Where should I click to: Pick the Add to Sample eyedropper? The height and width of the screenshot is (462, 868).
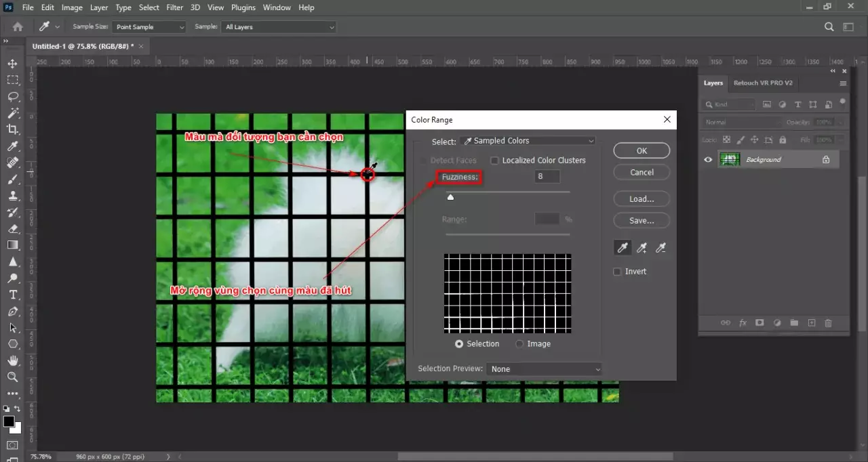[642, 247]
